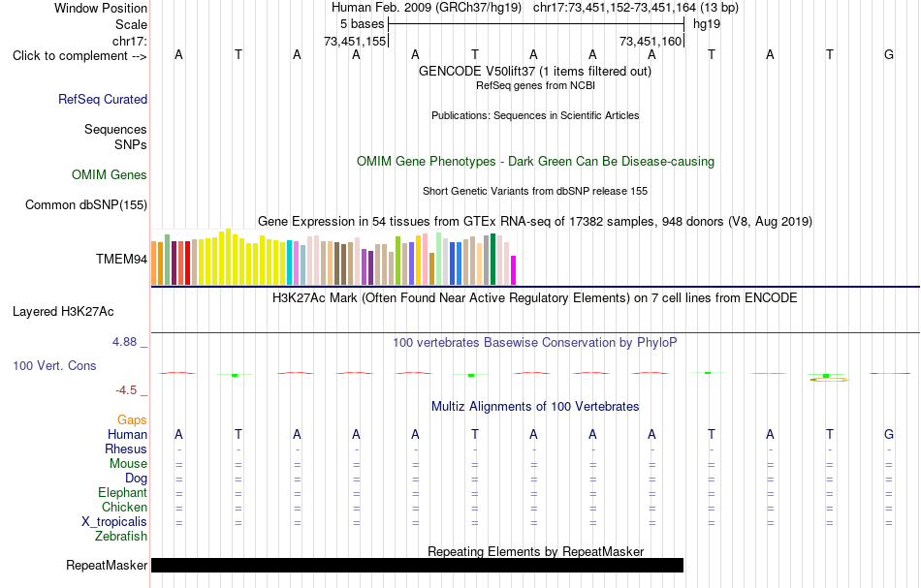Click the pale light-green bar in TMEM94 chart
The height and width of the screenshot is (588, 921).
tap(439, 259)
